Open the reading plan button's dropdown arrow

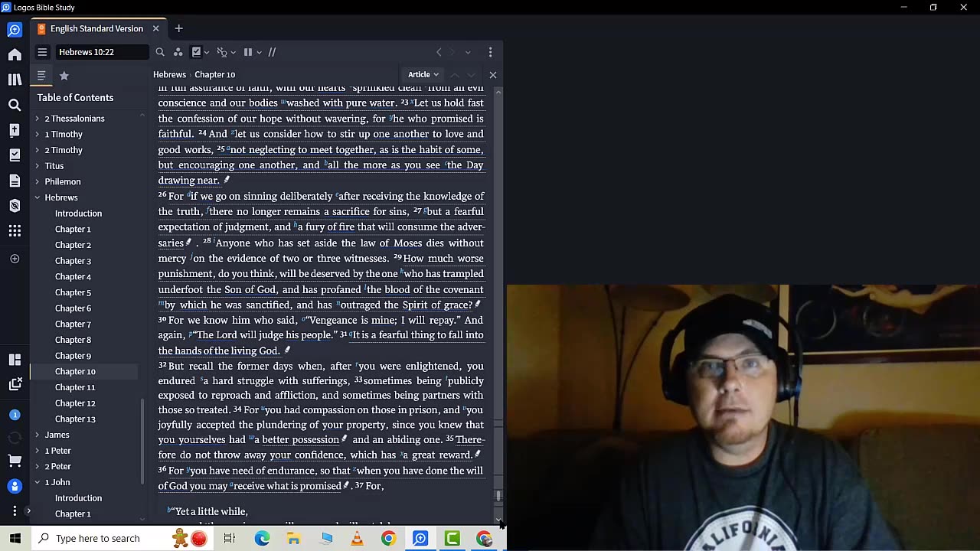(x=207, y=53)
